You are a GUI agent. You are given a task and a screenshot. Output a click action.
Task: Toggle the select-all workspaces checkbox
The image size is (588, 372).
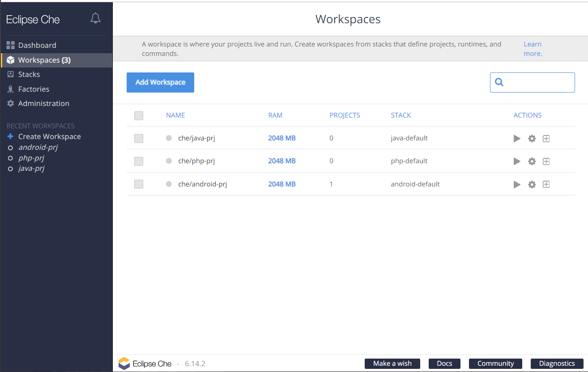coord(139,116)
